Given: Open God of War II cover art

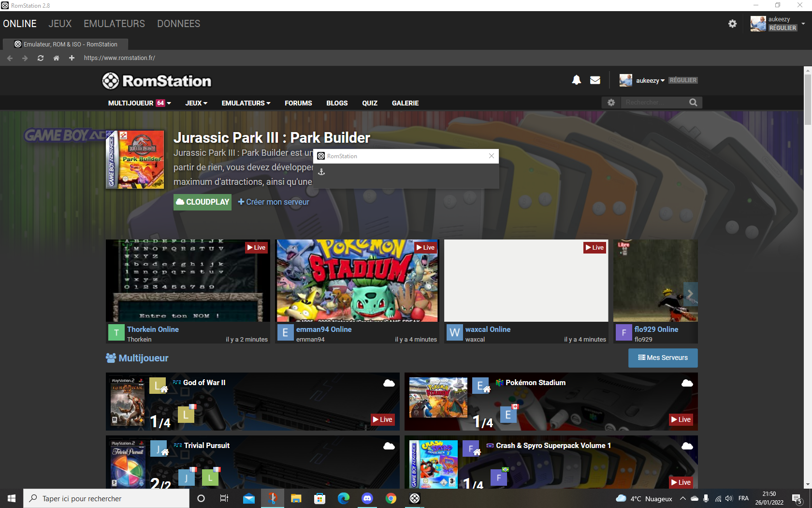Looking at the screenshot, I should click(128, 402).
